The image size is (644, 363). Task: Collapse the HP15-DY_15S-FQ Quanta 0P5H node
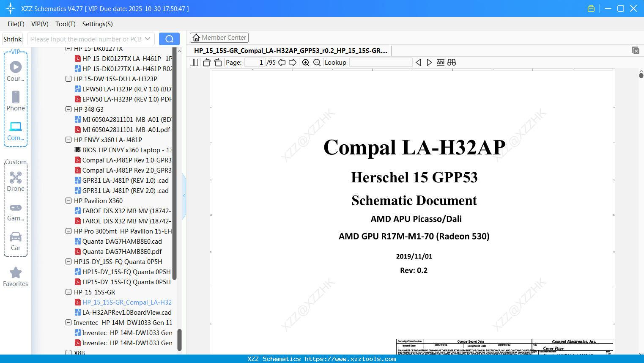69,261
